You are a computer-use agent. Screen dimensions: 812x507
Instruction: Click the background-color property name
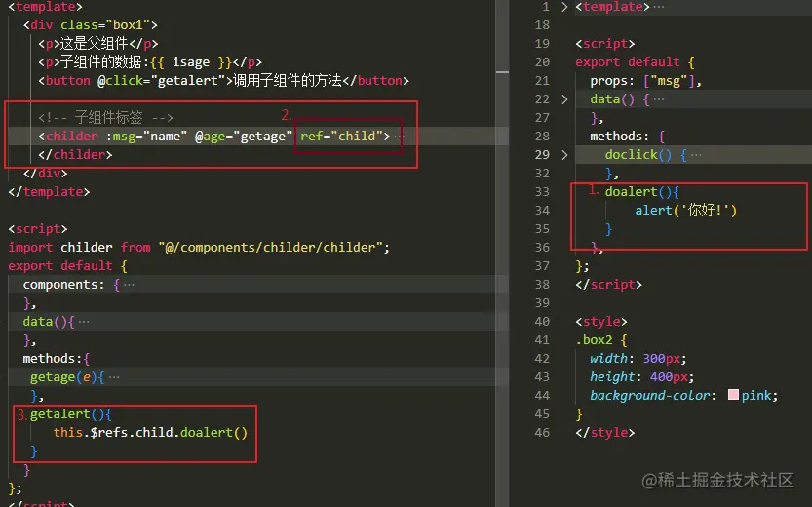point(649,395)
